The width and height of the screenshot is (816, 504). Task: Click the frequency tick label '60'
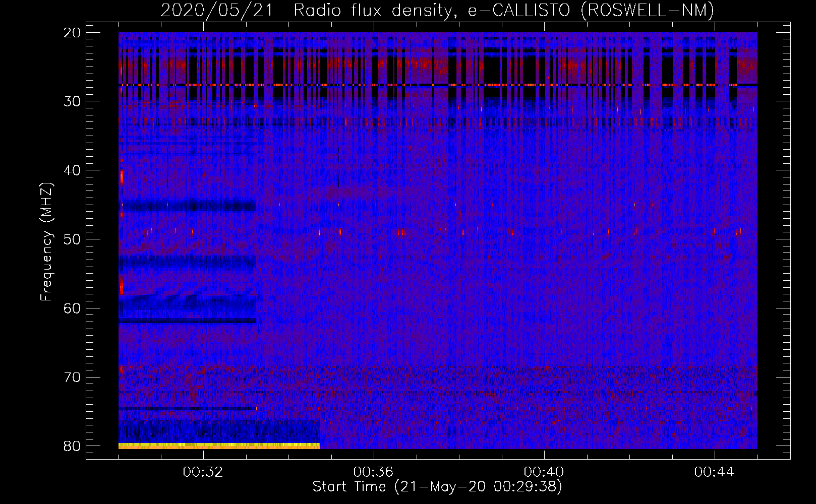point(72,308)
